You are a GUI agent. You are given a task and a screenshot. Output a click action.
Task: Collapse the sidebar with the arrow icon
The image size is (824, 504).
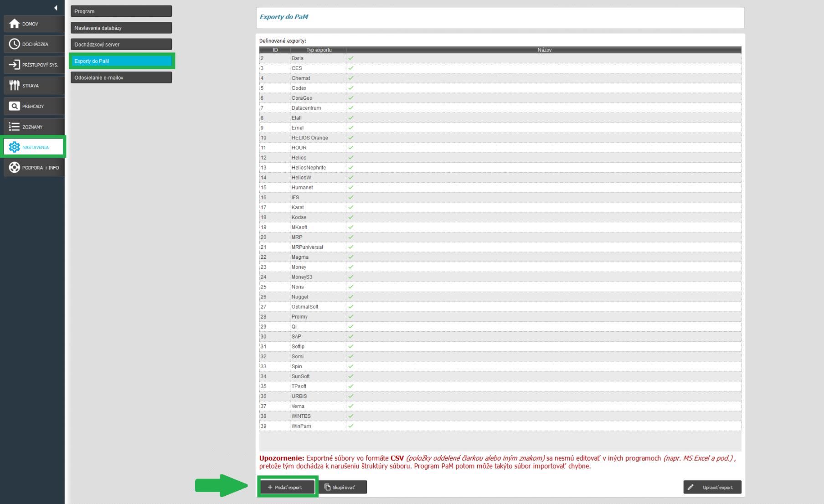pyautogui.click(x=56, y=8)
